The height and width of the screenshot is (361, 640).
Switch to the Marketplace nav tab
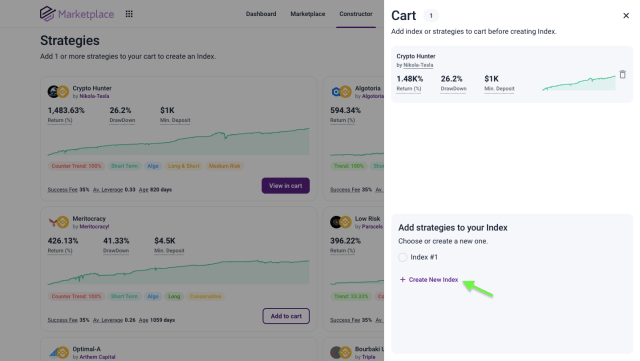308,14
